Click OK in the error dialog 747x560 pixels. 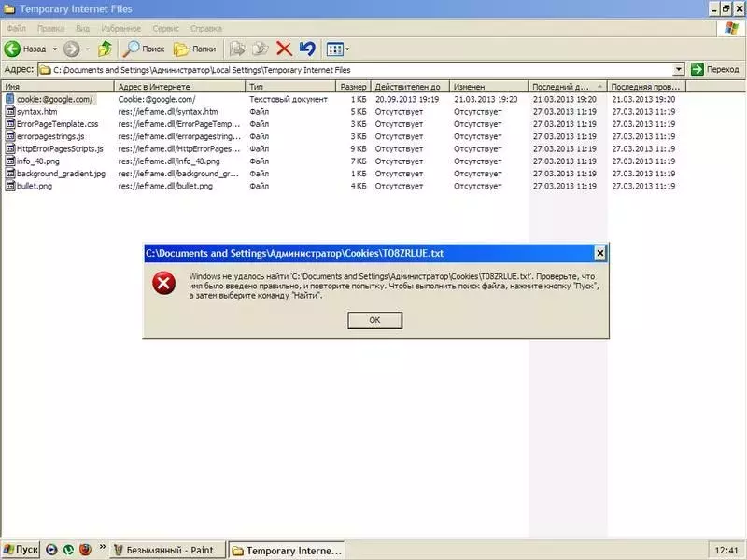[375, 320]
